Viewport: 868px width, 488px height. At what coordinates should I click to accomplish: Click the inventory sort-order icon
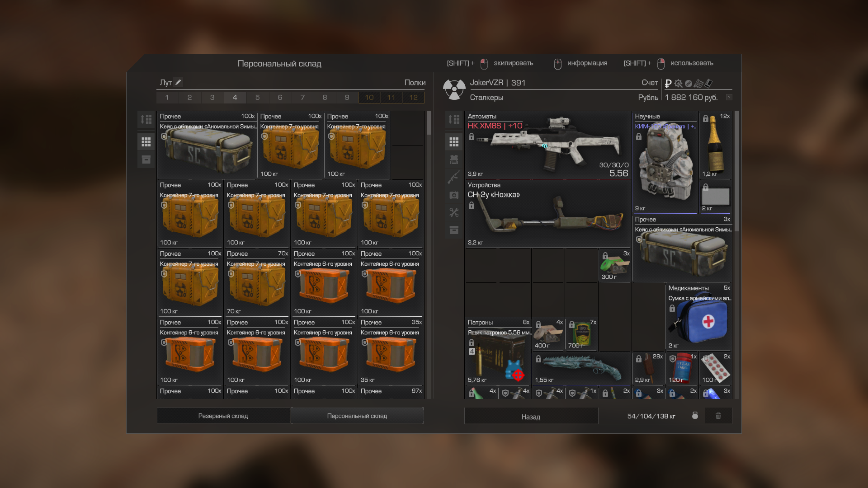pyautogui.click(x=454, y=119)
